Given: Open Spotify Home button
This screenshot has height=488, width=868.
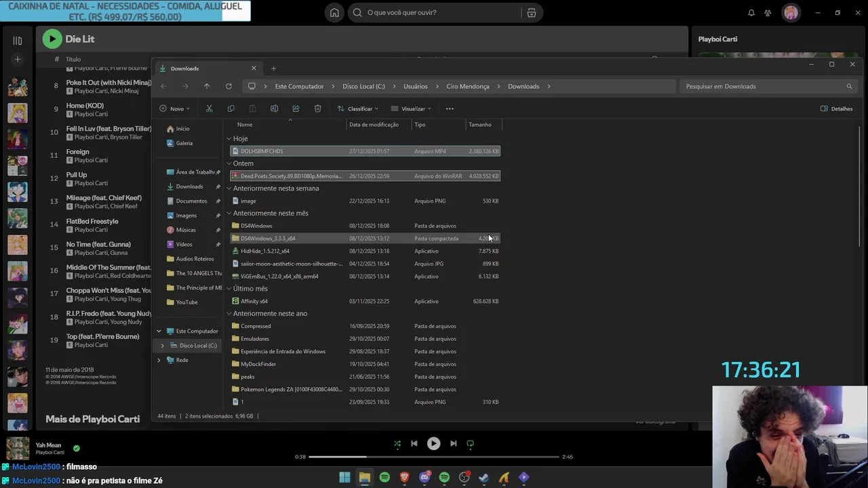Looking at the screenshot, I should pos(334,12).
